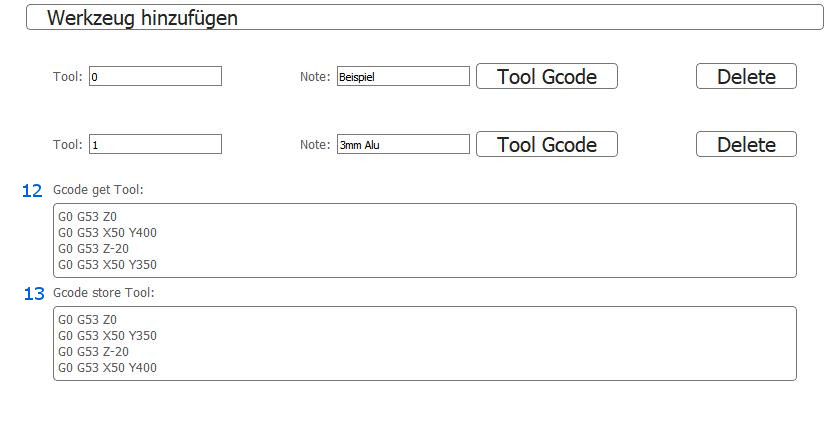Click inside the Gcode get Tool text area

click(x=424, y=240)
